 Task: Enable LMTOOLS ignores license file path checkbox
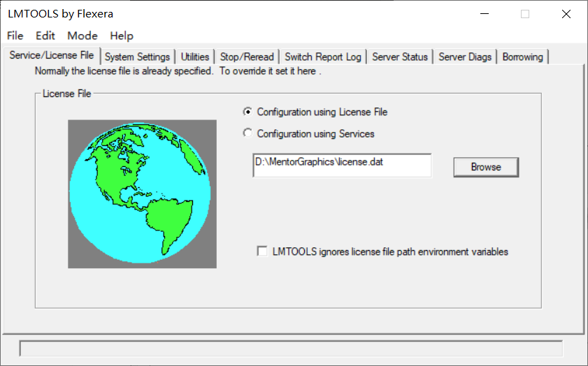262,251
